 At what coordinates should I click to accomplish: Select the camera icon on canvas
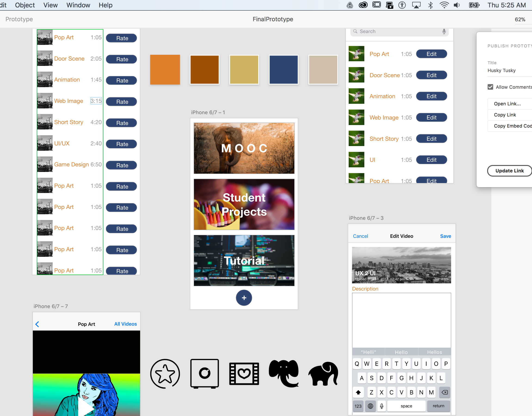(x=204, y=373)
